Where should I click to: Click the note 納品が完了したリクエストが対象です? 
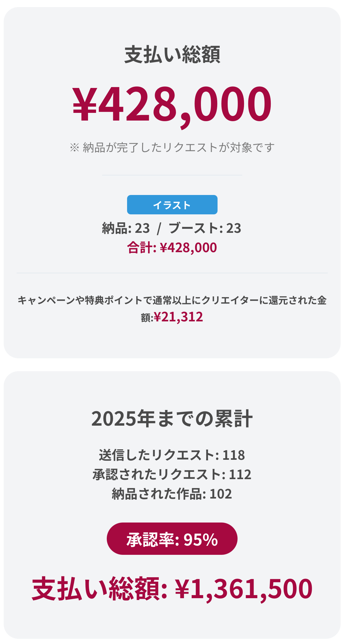point(178,148)
